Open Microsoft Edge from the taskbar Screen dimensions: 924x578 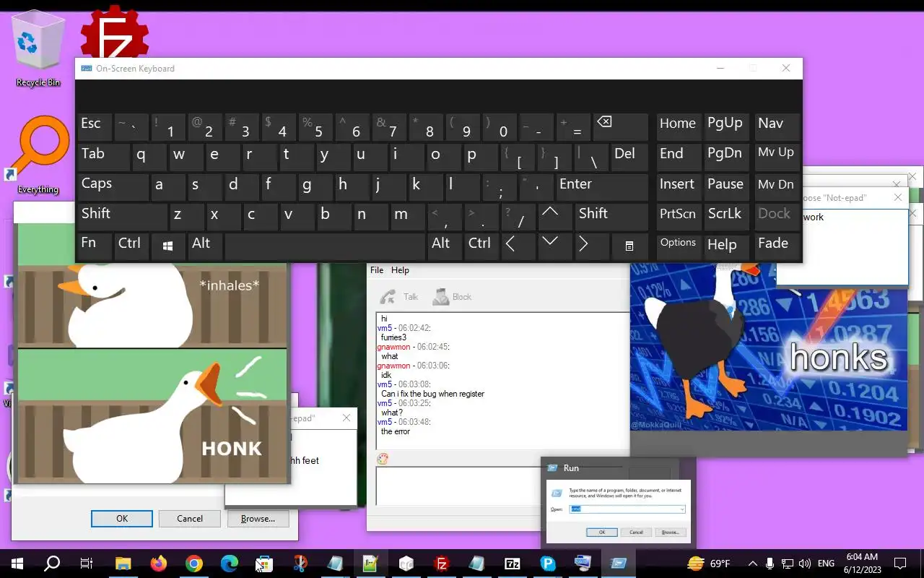229,564
